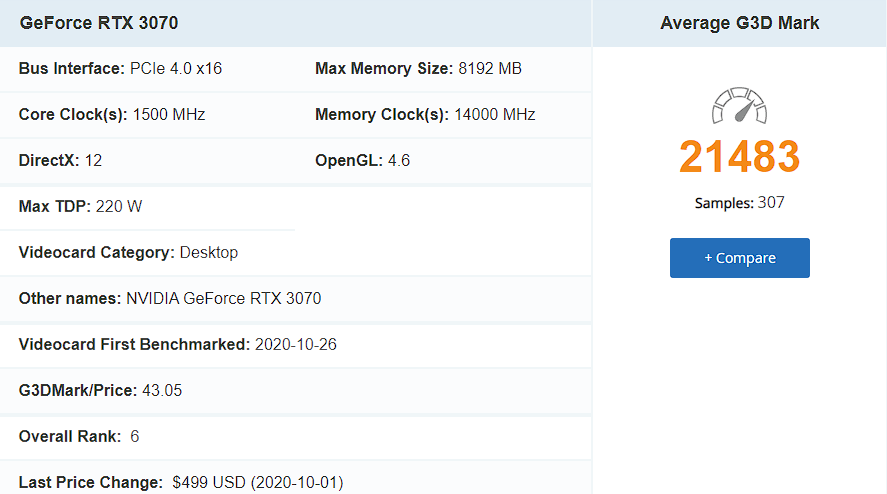Click the Average G3D Mark heading
Screen dimensions: 887x494
click(x=739, y=23)
